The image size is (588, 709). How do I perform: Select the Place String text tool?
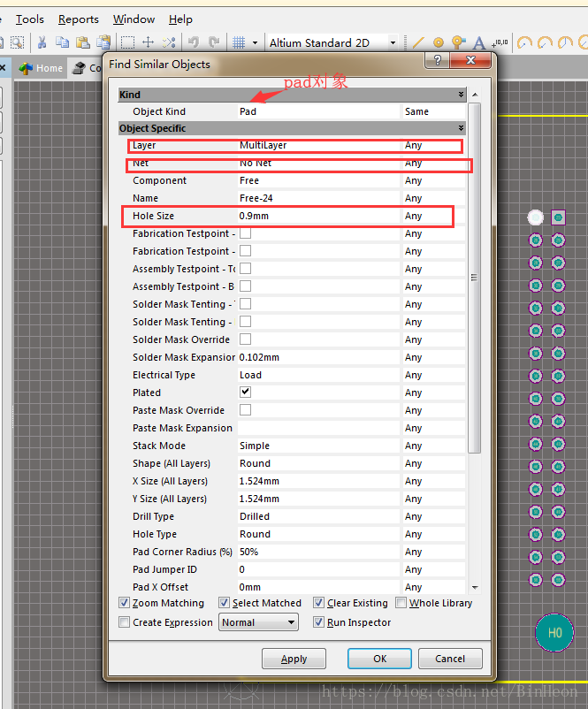point(479,42)
